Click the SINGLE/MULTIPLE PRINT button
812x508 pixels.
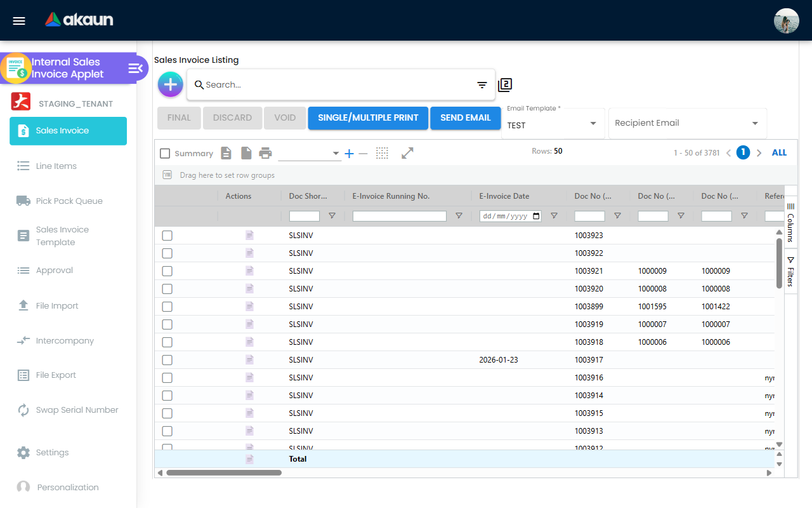368,117
